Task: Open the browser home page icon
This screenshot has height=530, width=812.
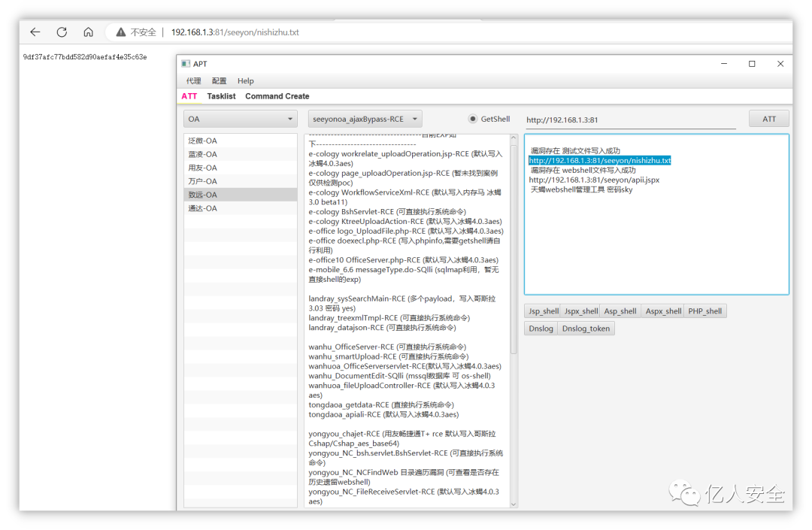Action: (89, 32)
